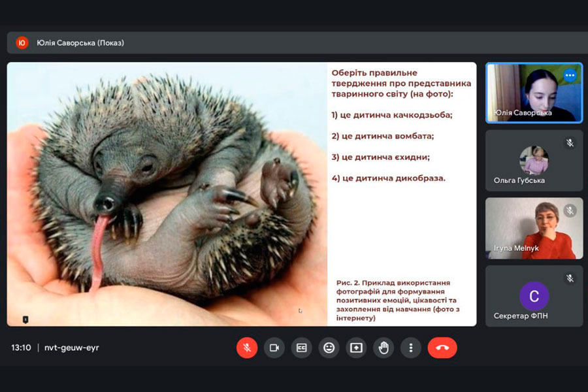Click presenter name Юлія Саворська (Показ)
This screenshot has height=392, width=588.
[80, 43]
